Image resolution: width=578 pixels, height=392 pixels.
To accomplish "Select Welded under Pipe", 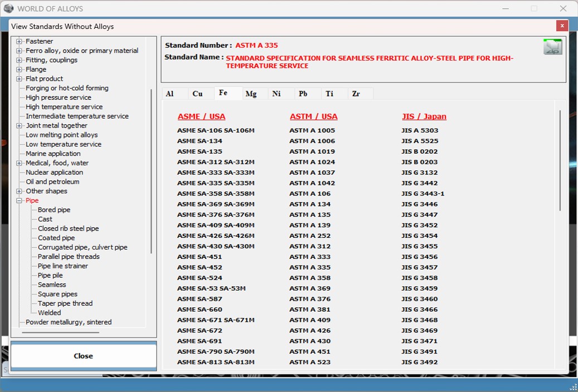I will point(50,313).
